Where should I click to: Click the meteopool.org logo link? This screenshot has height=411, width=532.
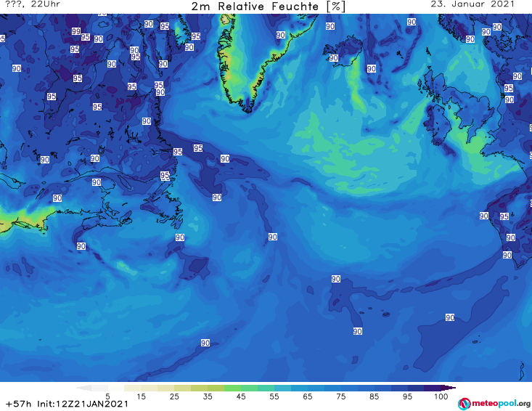coord(494,404)
